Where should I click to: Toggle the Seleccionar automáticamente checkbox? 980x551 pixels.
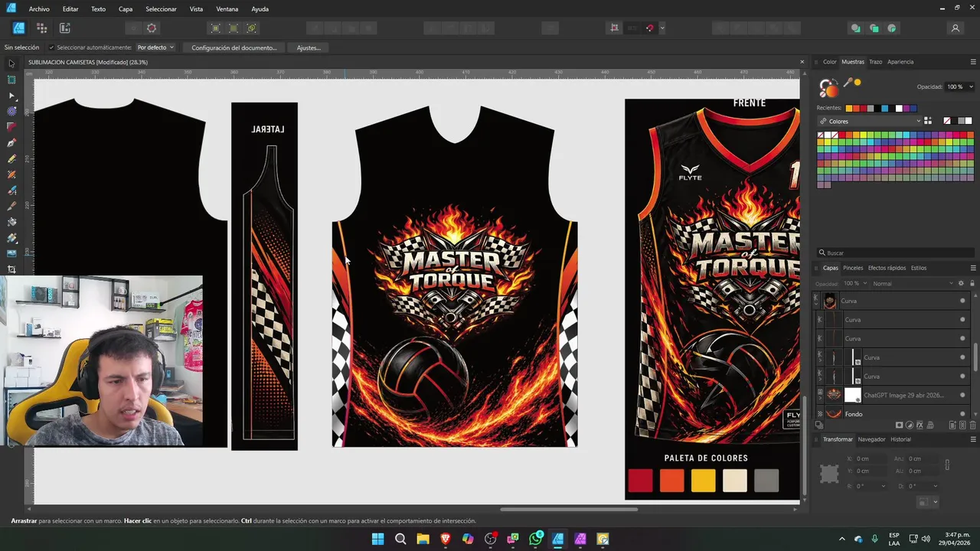[51, 47]
